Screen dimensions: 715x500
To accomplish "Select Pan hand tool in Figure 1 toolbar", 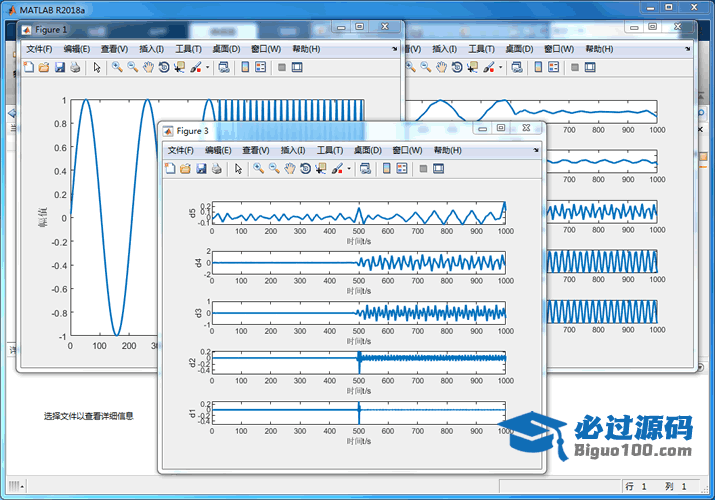I will point(148,67).
